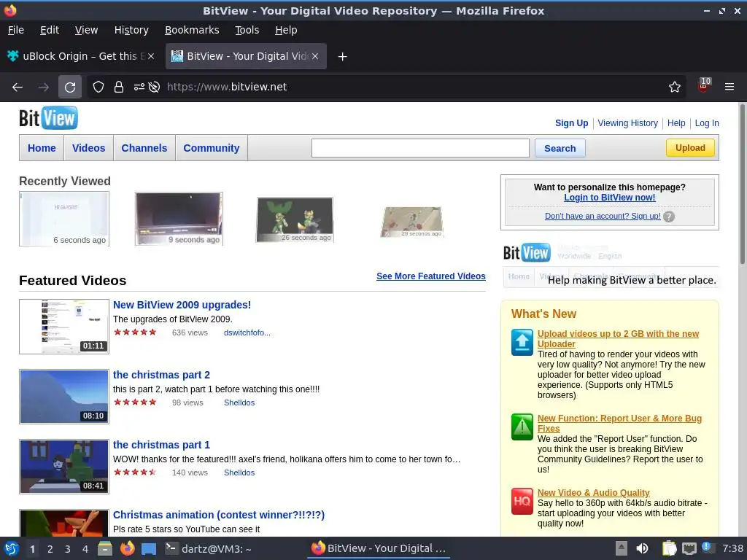Close the BitView tab
Viewport: 747px width, 560px height.
point(315,56)
